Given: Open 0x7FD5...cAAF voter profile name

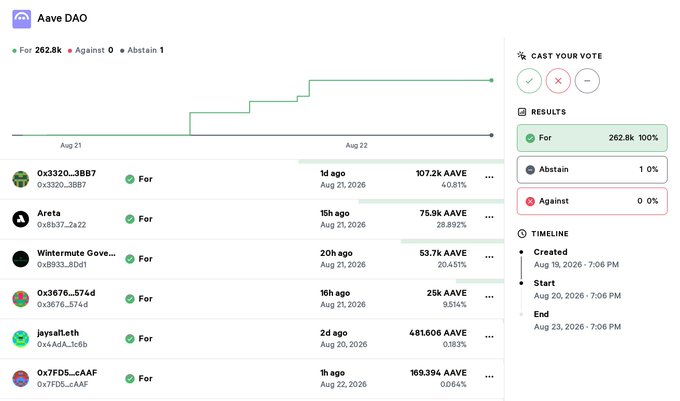Looking at the screenshot, I should click(x=67, y=373).
